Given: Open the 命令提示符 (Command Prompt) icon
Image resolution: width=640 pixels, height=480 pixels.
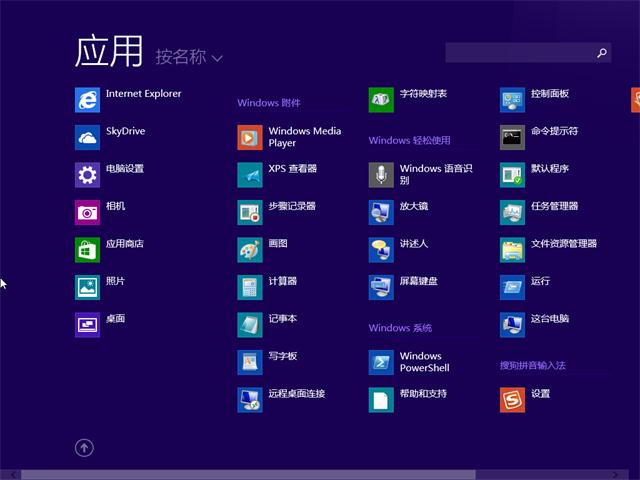Looking at the screenshot, I should [x=512, y=137].
